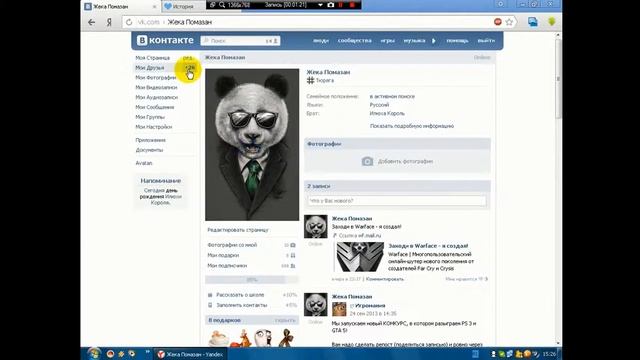Stop the screen recording with red square
640x360 pixels.
(x=352, y=5)
